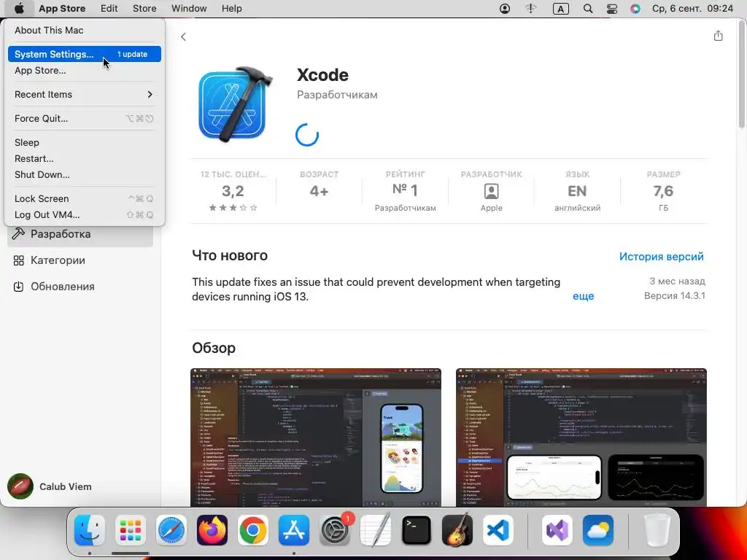
Task: Click the App Store Dock icon
Action: [x=294, y=530]
